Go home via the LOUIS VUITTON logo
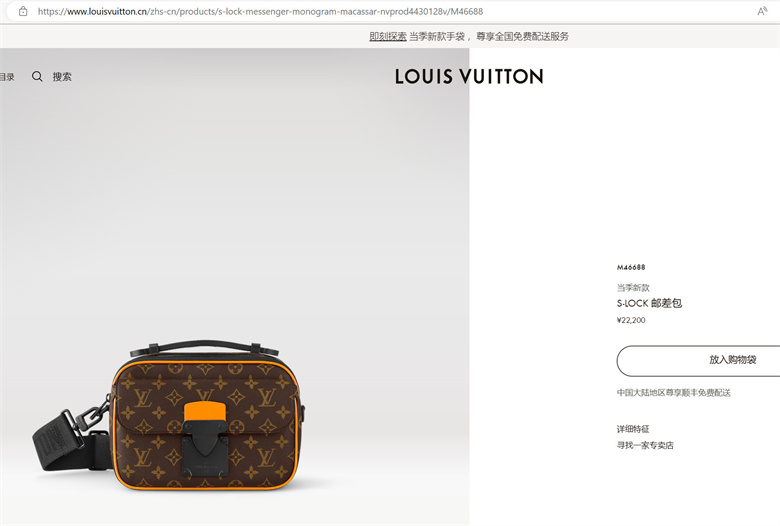Image resolution: width=780 pixels, height=526 pixels. point(469,77)
